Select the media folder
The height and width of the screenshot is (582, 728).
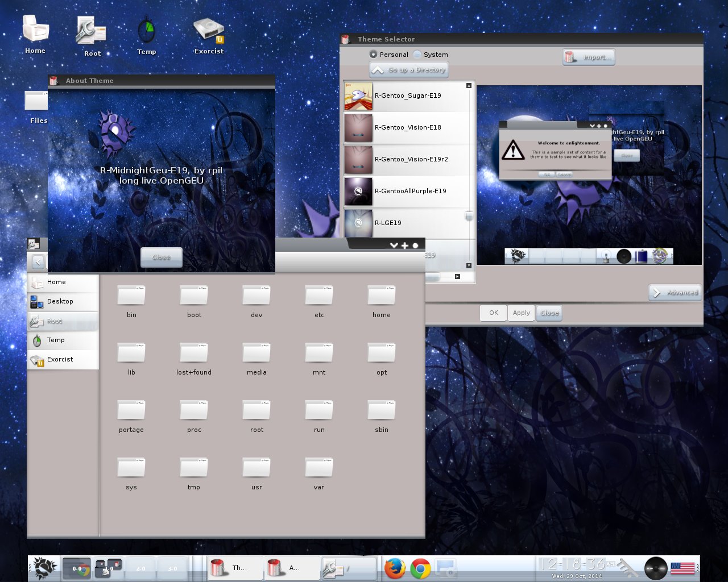pyautogui.click(x=257, y=359)
